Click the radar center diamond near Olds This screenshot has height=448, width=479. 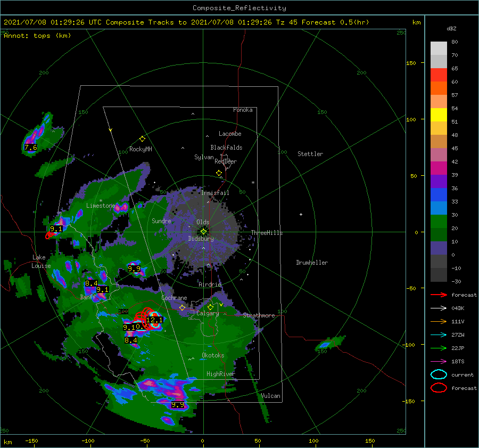coord(203,232)
